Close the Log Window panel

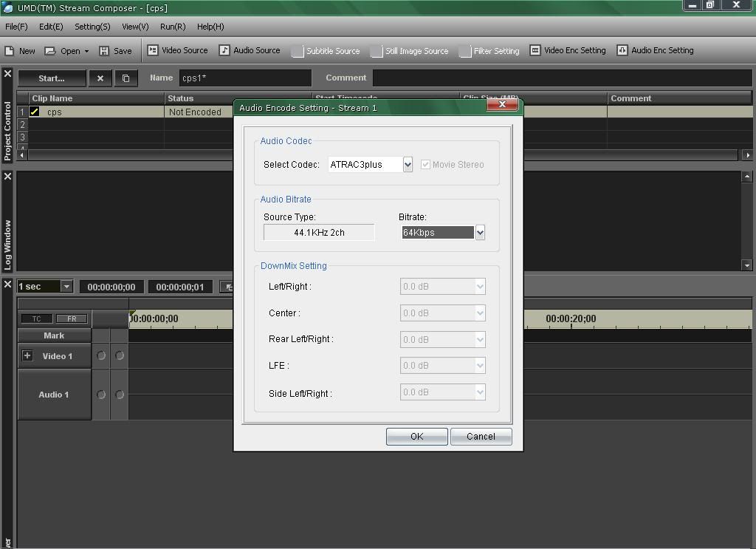click(7, 177)
